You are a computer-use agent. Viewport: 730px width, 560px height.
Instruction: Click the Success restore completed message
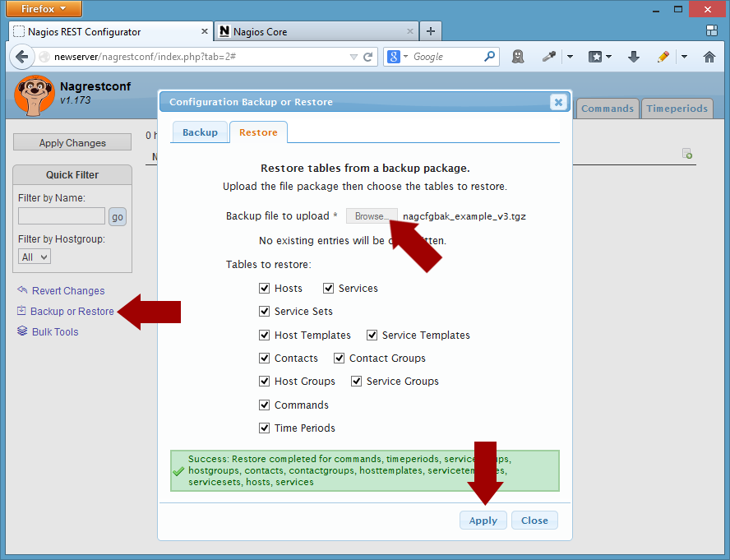364,470
